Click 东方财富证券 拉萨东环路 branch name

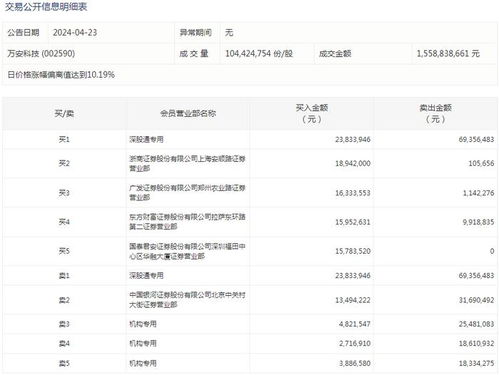(x=187, y=222)
